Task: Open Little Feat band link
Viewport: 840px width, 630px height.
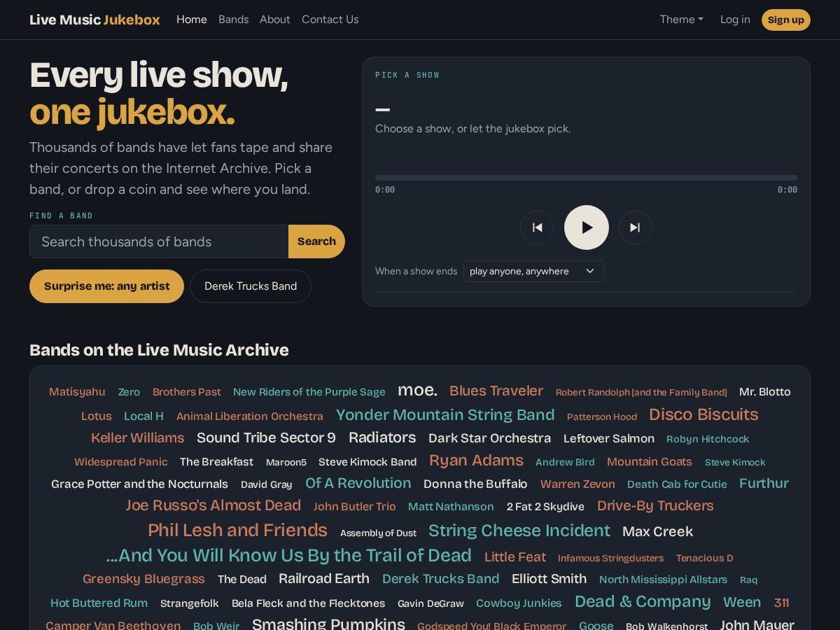Action: 514,557
